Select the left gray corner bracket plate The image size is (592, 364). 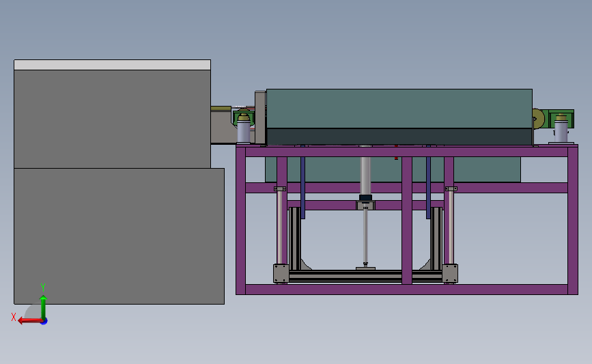[281, 273]
